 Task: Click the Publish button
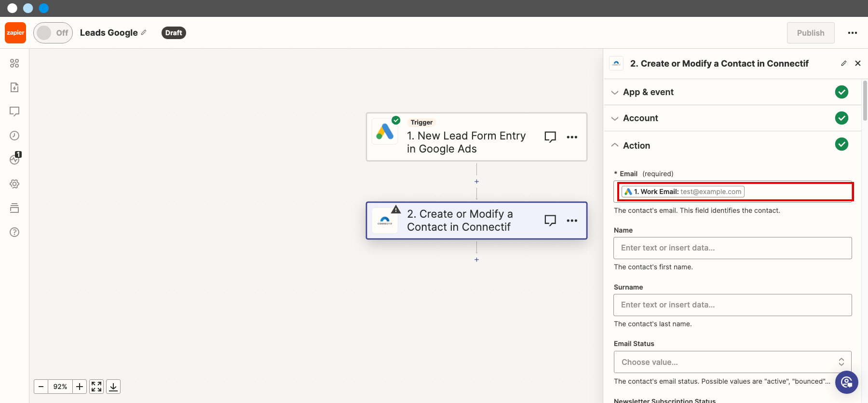tap(811, 33)
